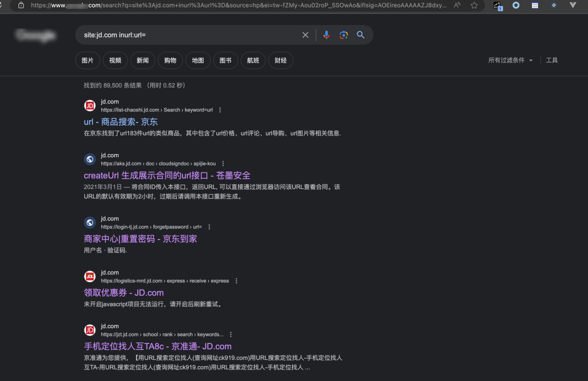Click the list-chaoshi.jd.com breadcrumb URL
The height and width of the screenshot is (381, 588).
[x=157, y=110]
